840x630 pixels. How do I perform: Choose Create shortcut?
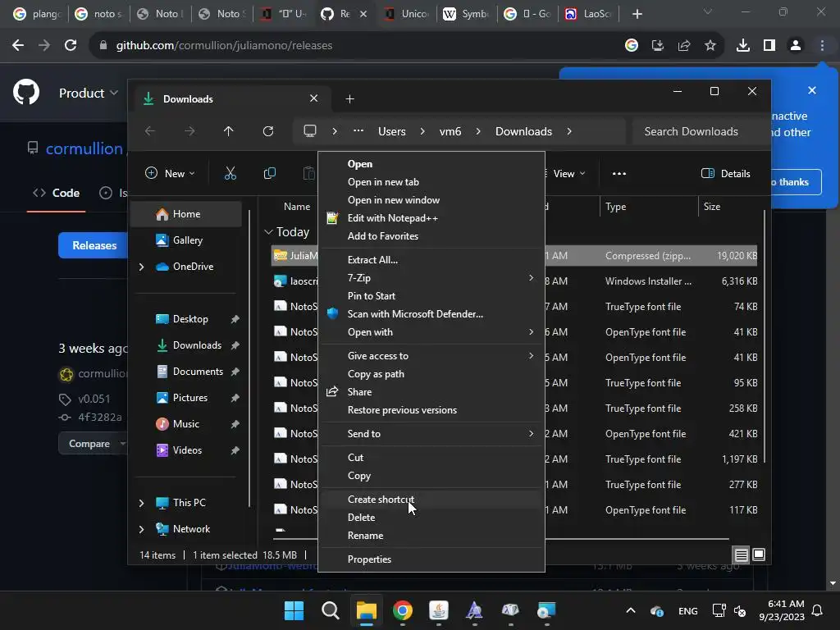click(431, 500)
